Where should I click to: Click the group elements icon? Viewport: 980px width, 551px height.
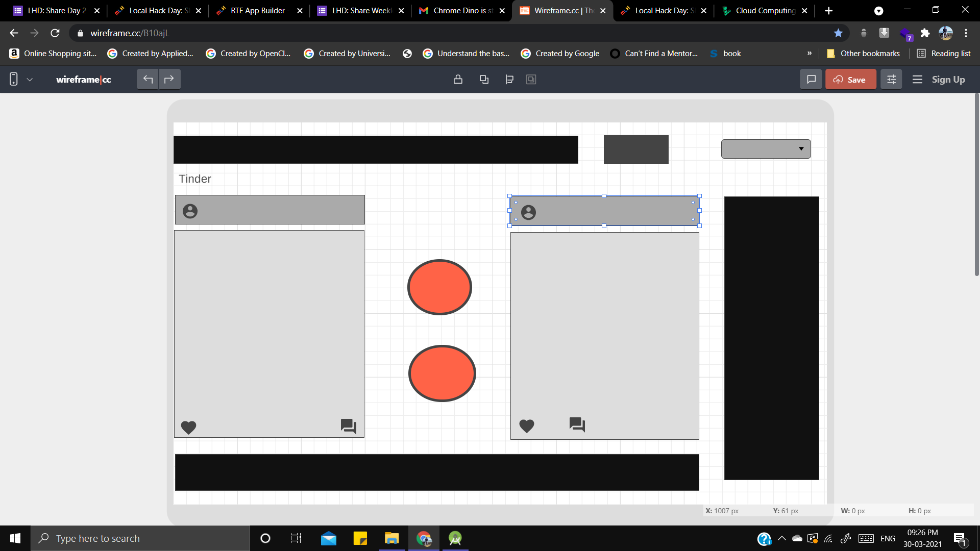[531, 79]
